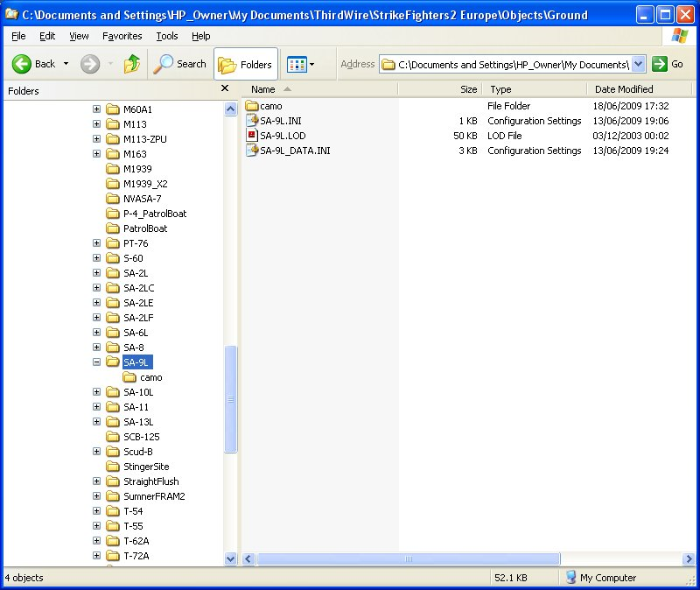700x590 pixels.
Task: Open the Favorites menu
Action: click(122, 36)
